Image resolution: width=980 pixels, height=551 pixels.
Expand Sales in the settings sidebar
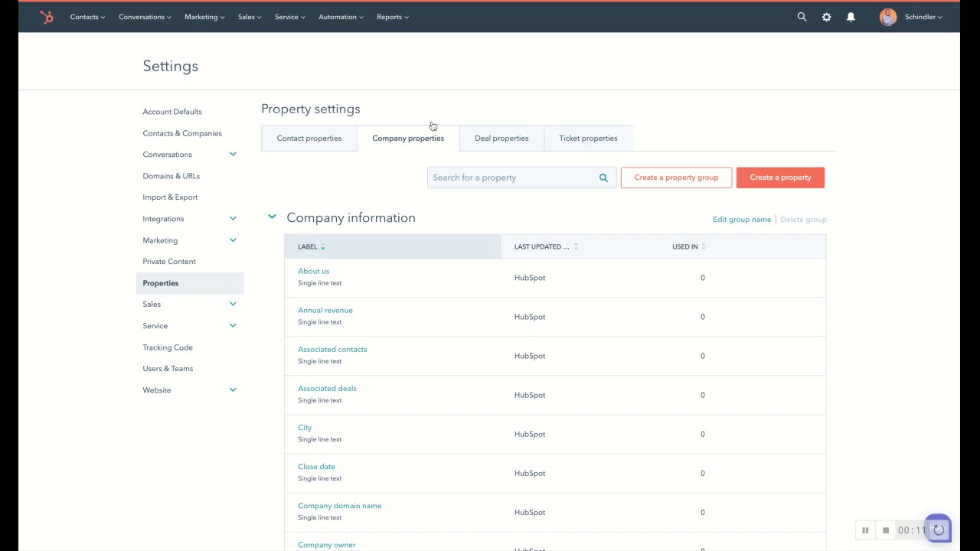click(233, 305)
